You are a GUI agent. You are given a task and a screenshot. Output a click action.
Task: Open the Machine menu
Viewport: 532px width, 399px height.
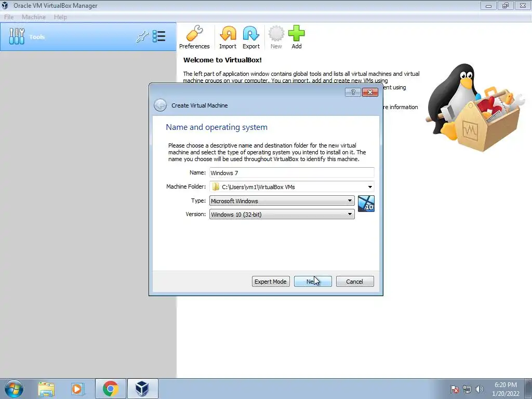tap(34, 17)
